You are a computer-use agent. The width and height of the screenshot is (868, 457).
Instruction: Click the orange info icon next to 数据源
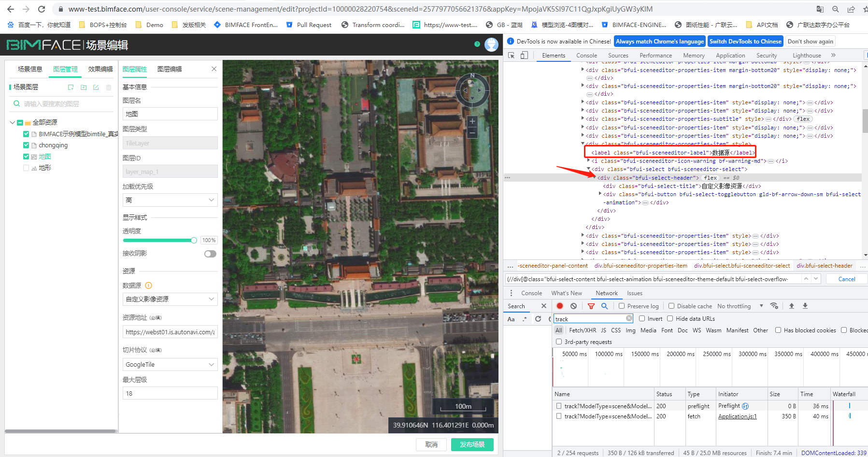149,286
